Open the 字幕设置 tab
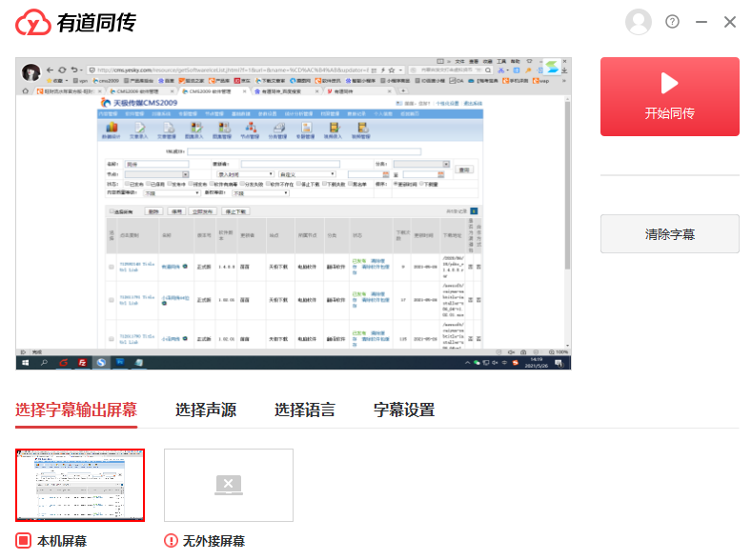 tap(404, 410)
